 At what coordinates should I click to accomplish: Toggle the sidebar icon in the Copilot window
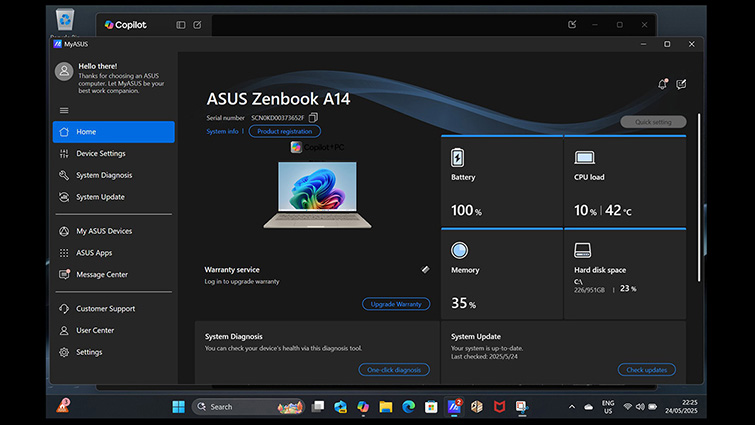pos(181,25)
